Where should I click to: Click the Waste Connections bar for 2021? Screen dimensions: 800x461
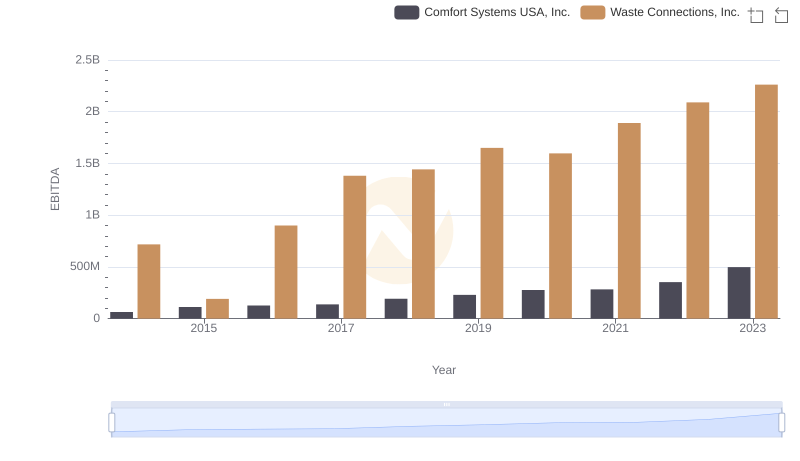click(x=629, y=221)
